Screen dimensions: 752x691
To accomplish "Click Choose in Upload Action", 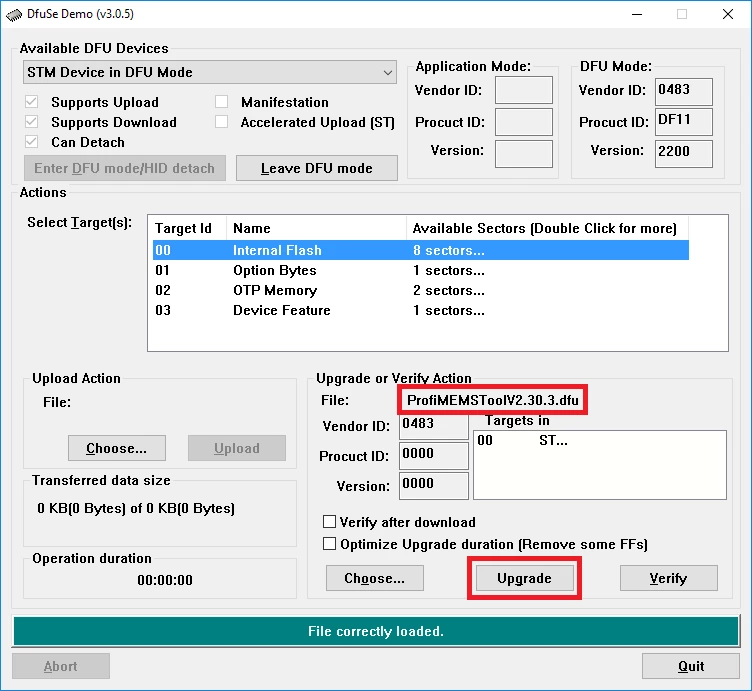I will point(117,448).
